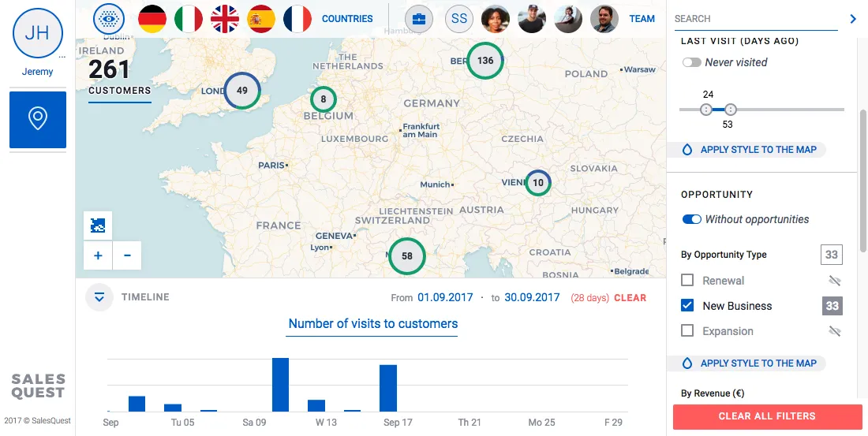Uncheck the New Business checkbox

687,306
